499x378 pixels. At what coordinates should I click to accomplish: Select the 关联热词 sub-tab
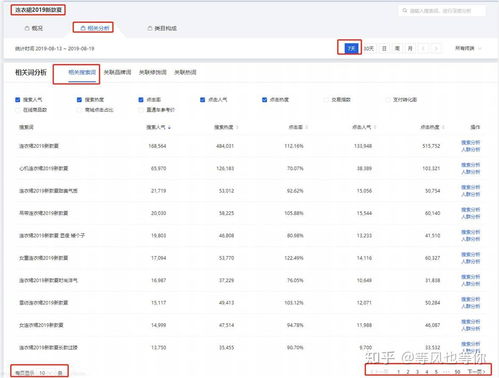tap(185, 72)
